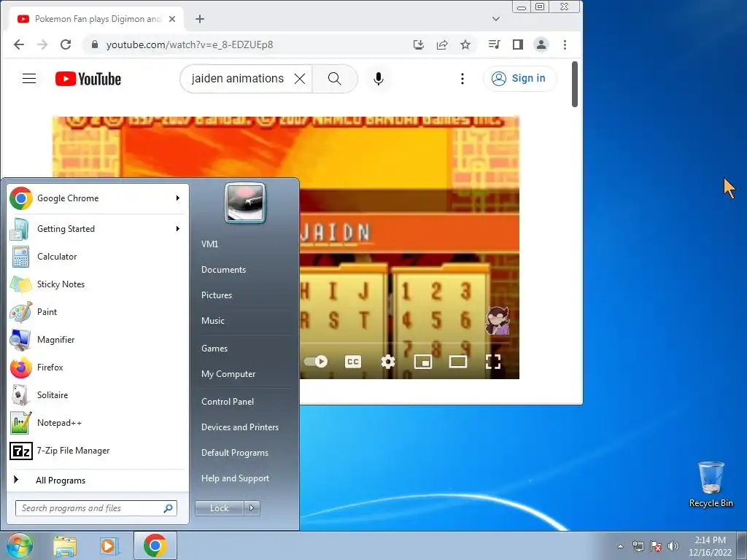Clear the YouTube search text with X
The height and width of the screenshot is (560, 747).
pos(300,79)
